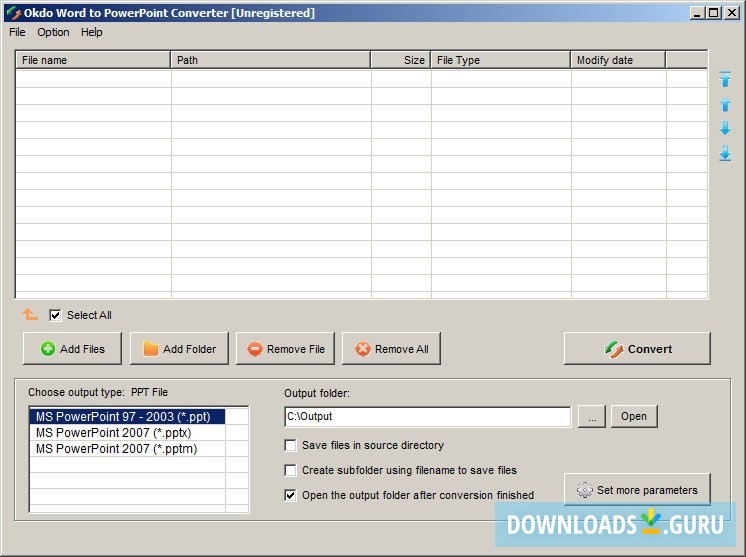The image size is (746, 557).
Task: Click the Add Files button
Action: (72, 349)
